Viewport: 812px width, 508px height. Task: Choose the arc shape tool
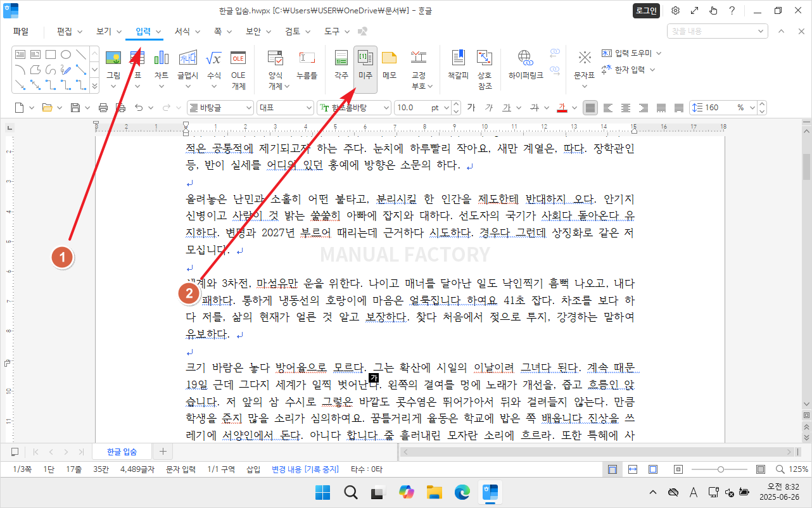coord(20,70)
